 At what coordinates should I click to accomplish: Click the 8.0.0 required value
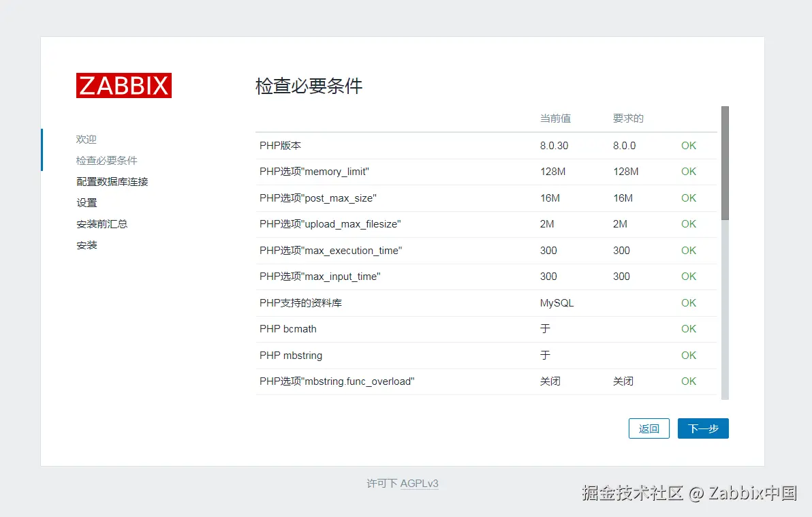click(x=624, y=146)
